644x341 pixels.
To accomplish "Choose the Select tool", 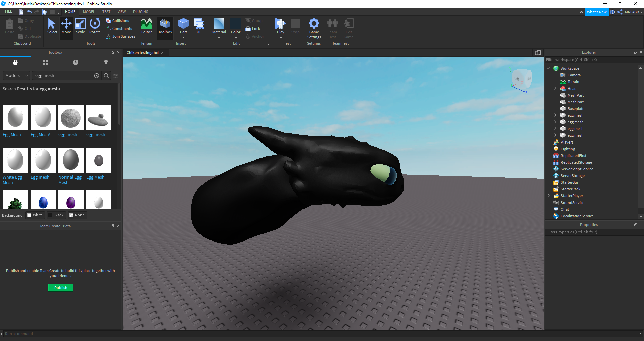I will pyautogui.click(x=52, y=26).
